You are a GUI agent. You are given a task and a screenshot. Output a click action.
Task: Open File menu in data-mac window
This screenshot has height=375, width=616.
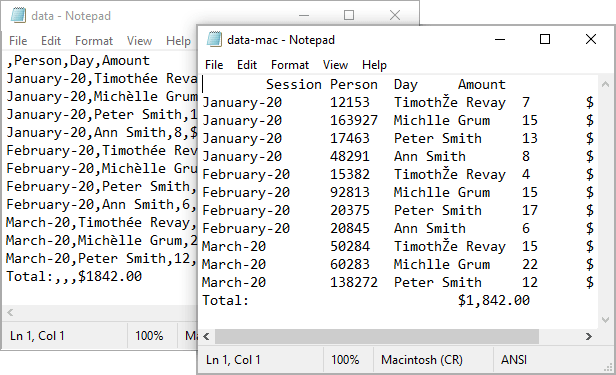click(x=214, y=65)
